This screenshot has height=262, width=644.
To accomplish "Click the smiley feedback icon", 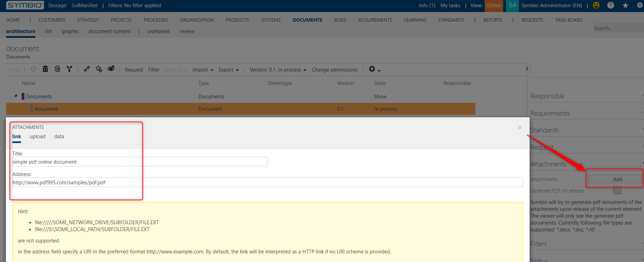I will (x=596, y=5).
